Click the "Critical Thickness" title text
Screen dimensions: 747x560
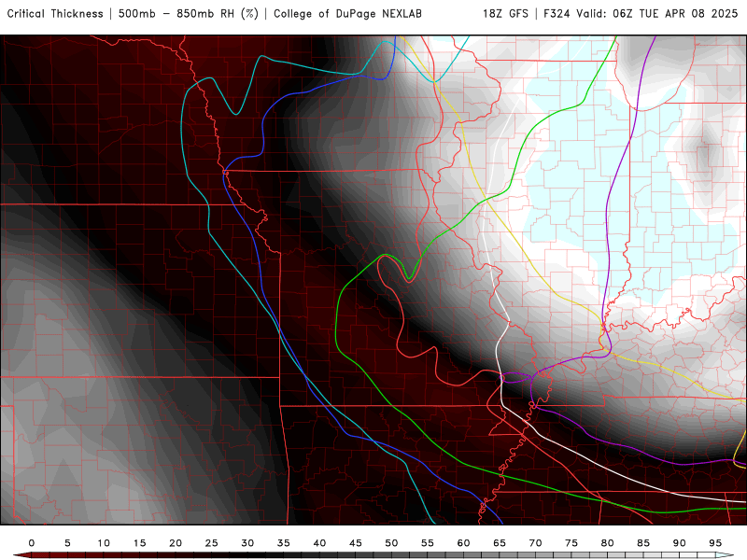(x=55, y=14)
